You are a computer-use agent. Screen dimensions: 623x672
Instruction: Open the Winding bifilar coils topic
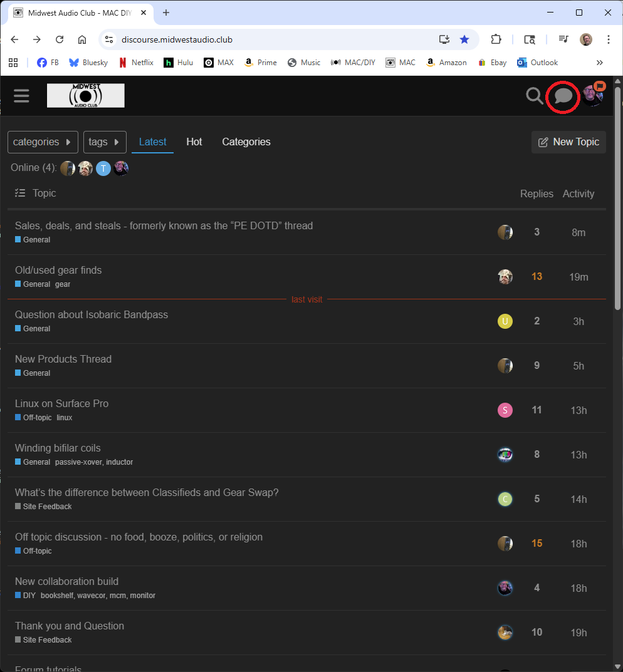(58, 448)
